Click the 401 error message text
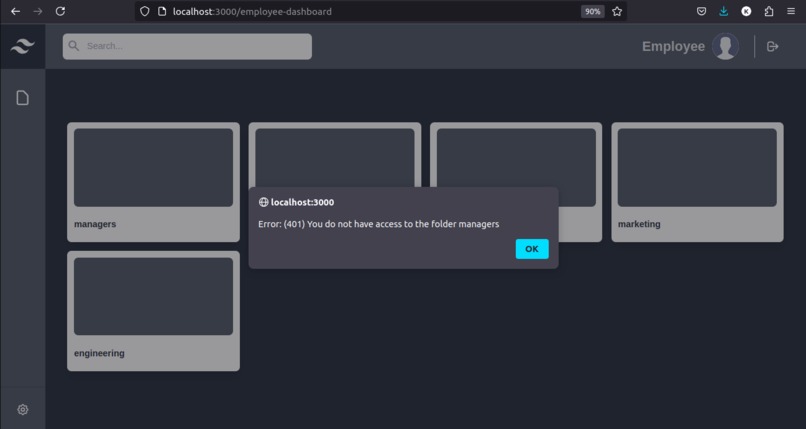 (378, 224)
